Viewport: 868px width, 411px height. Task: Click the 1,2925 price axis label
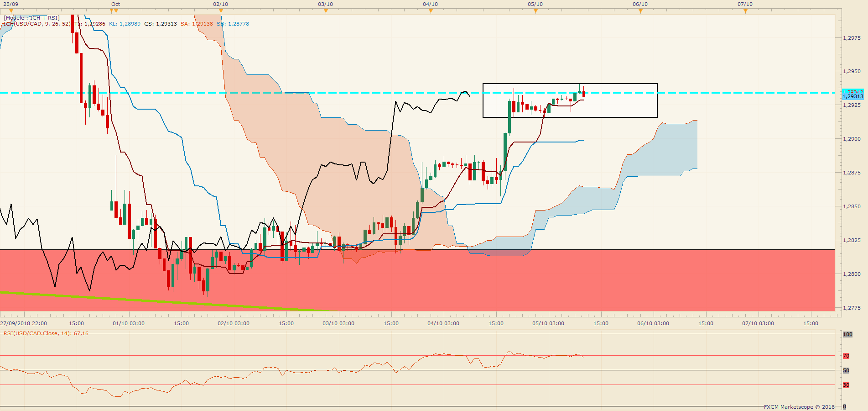pyautogui.click(x=852, y=105)
